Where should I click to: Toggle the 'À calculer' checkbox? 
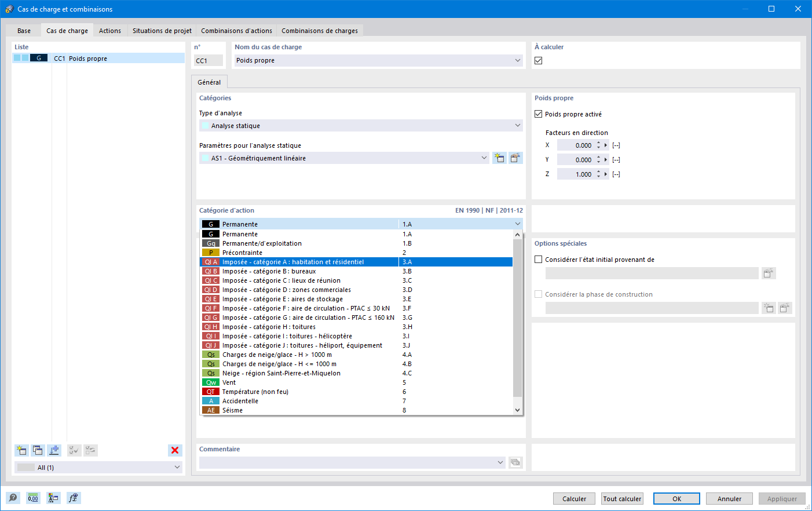tap(539, 60)
